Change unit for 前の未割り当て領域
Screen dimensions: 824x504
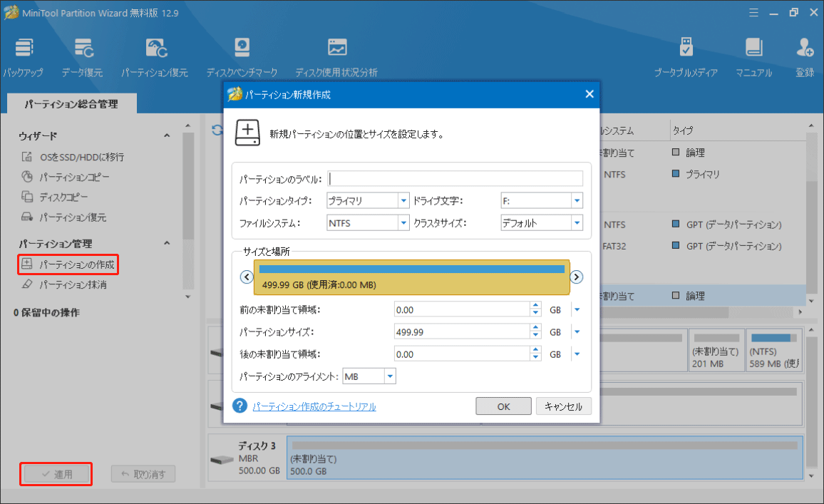point(577,309)
